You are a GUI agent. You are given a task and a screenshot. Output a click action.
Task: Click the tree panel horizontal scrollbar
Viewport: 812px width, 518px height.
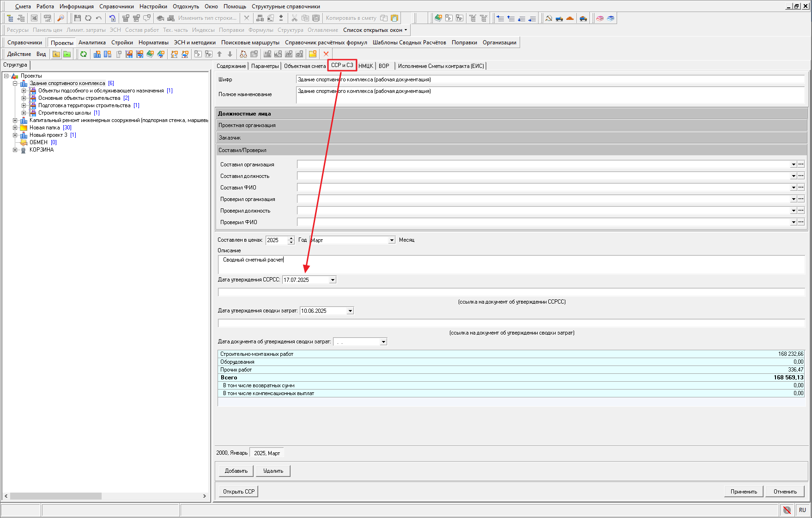pos(56,496)
